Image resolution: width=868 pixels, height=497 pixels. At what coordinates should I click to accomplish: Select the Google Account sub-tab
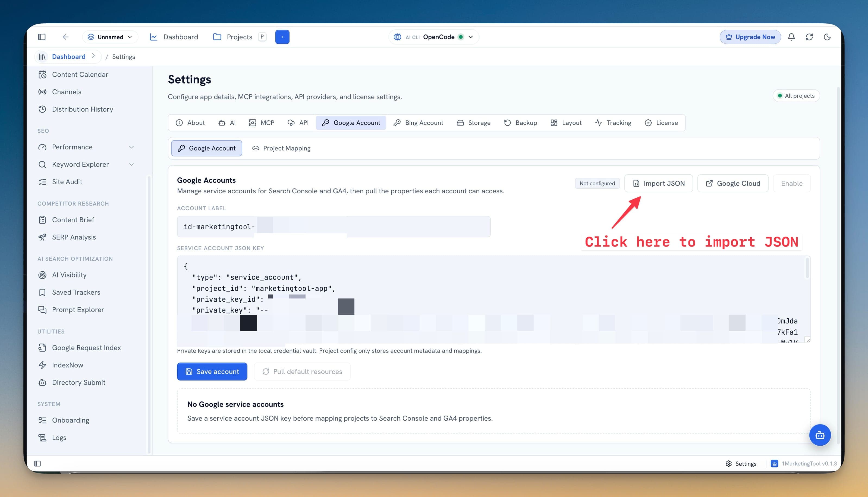[206, 149]
